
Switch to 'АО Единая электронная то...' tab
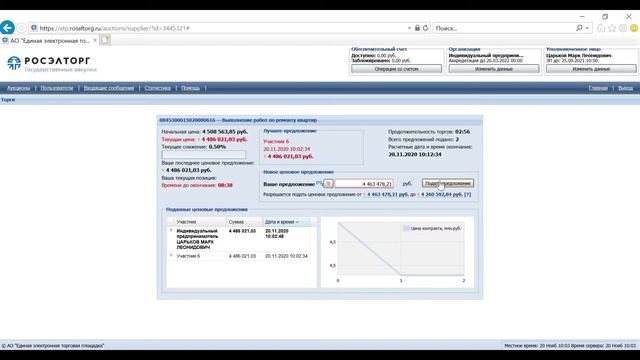49,40
